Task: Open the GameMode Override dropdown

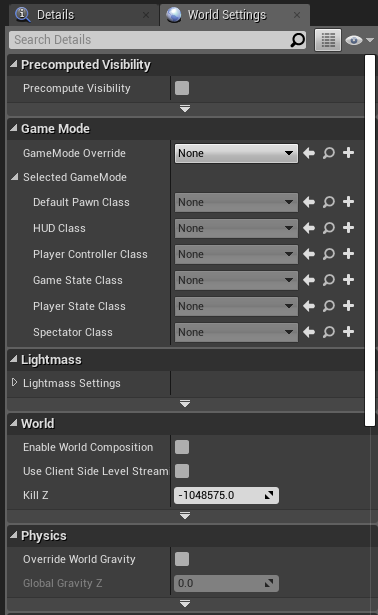Action: click(236, 153)
